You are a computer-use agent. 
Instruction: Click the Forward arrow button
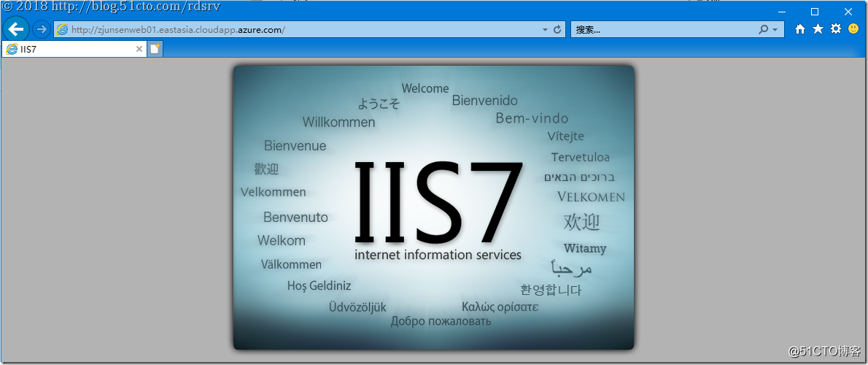[x=42, y=29]
